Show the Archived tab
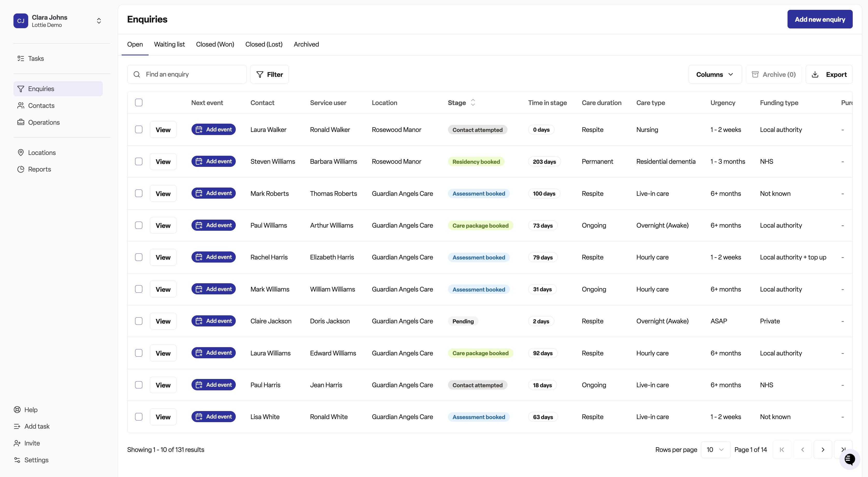 [x=306, y=44]
